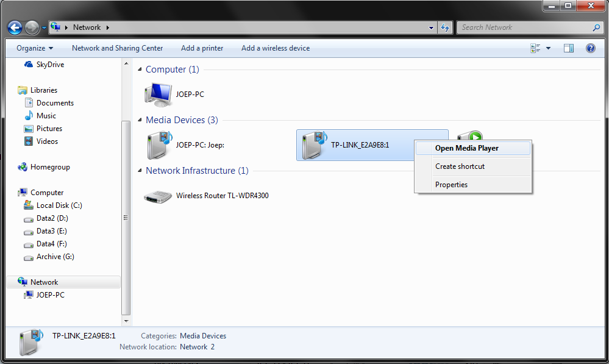Open drive Data2 (D:)
609x364 pixels.
52,218
